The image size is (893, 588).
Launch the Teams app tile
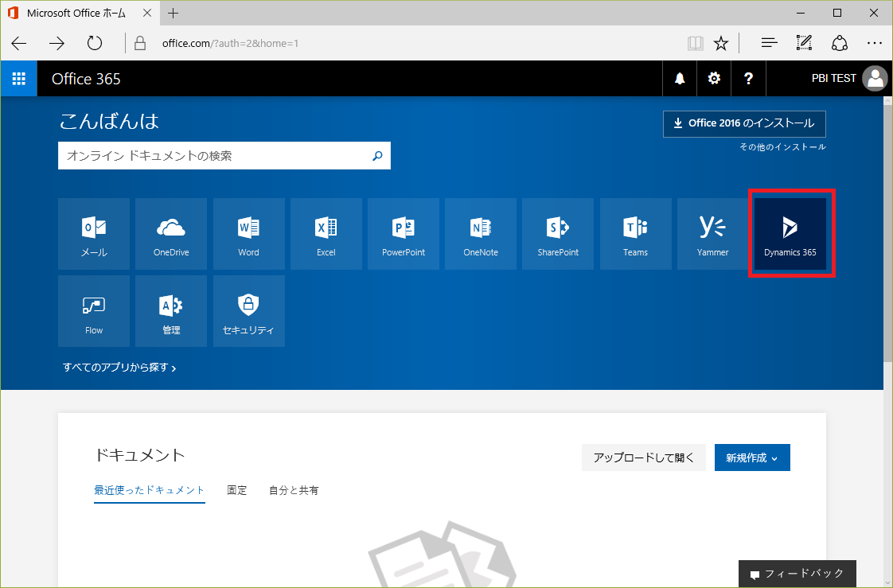pos(636,234)
